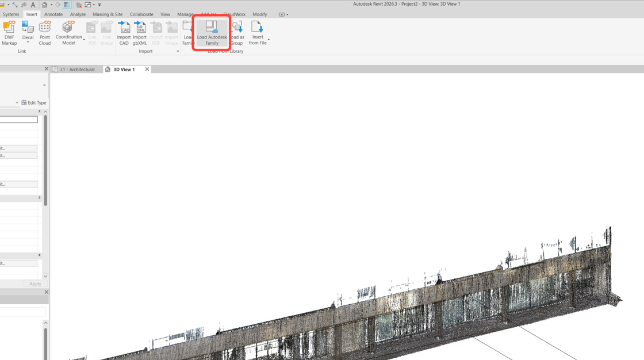Click the Insert from File tool
The image size is (644, 360).
(x=258, y=33)
